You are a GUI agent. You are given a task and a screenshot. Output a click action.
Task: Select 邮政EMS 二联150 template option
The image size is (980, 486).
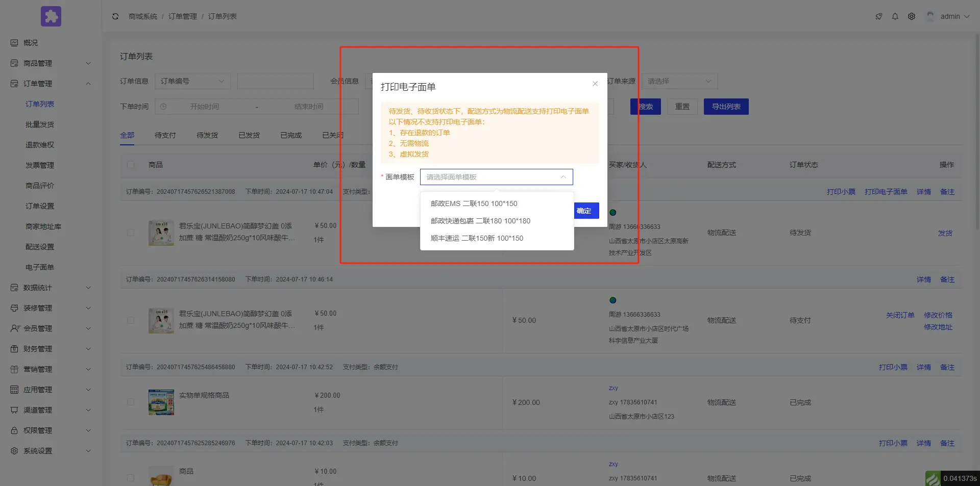[474, 203]
